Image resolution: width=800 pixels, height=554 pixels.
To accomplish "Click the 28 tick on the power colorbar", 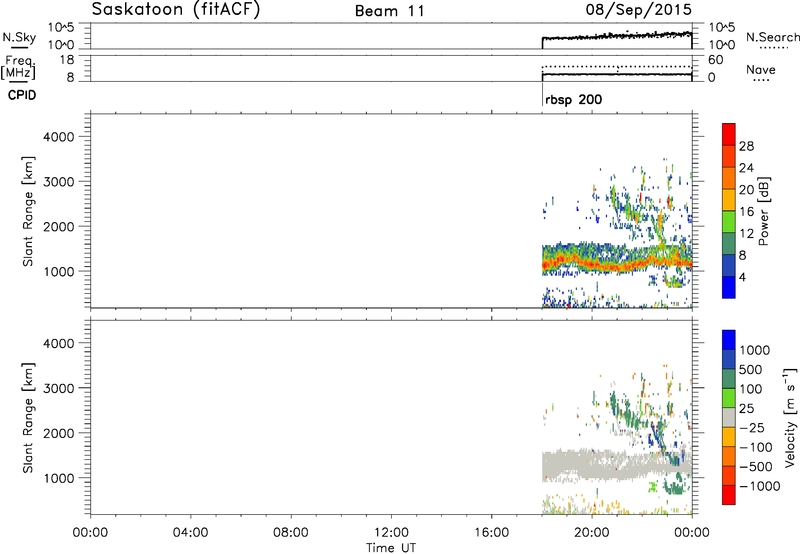I will pos(746,146).
